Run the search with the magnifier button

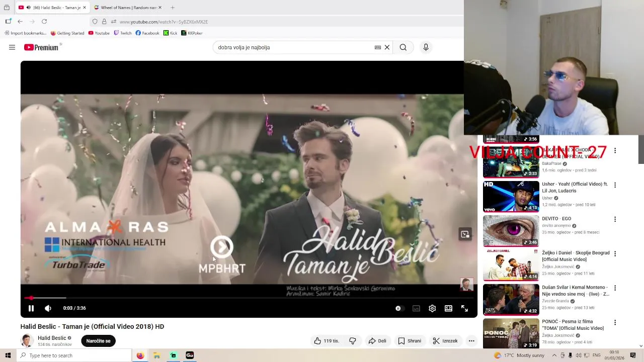(403, 47)
